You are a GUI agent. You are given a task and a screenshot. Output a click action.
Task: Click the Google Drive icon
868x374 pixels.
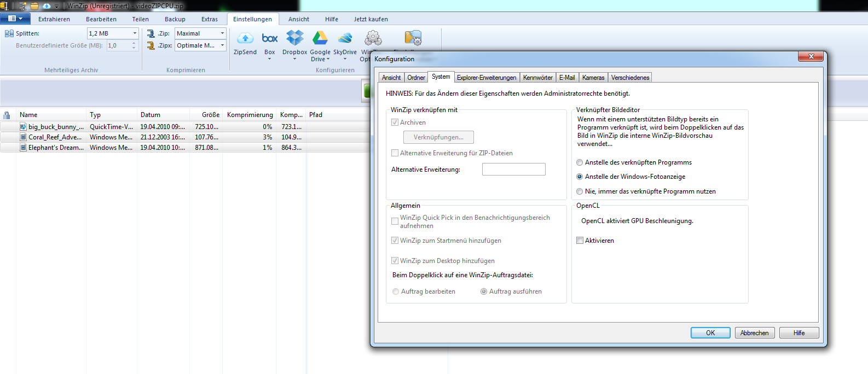coord(320,38)
